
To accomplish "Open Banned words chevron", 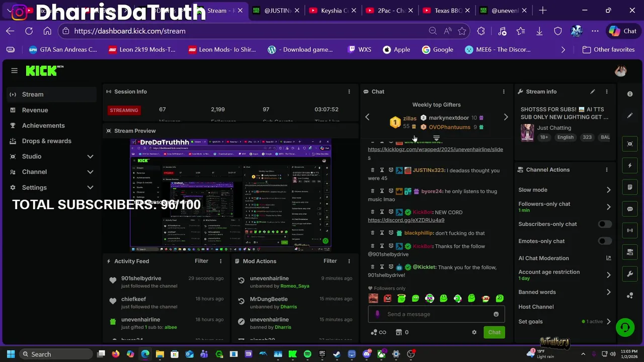I will click(x=608, y=292).
